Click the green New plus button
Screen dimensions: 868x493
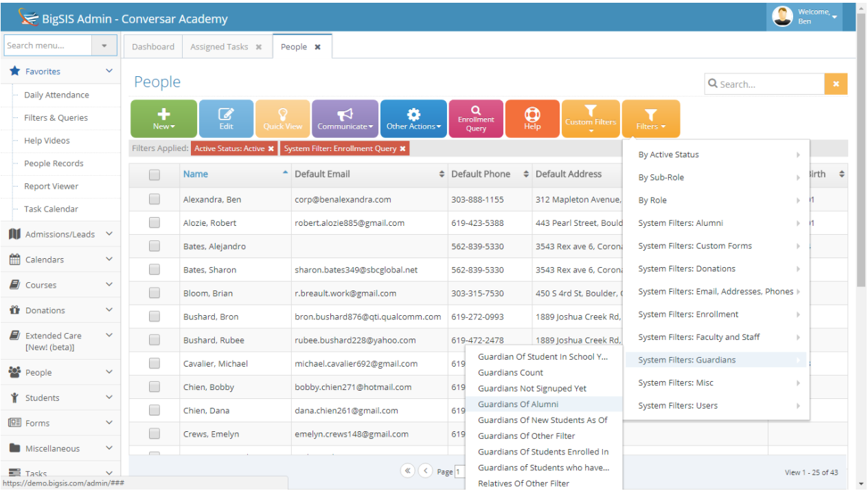click(x=163, y=119)
